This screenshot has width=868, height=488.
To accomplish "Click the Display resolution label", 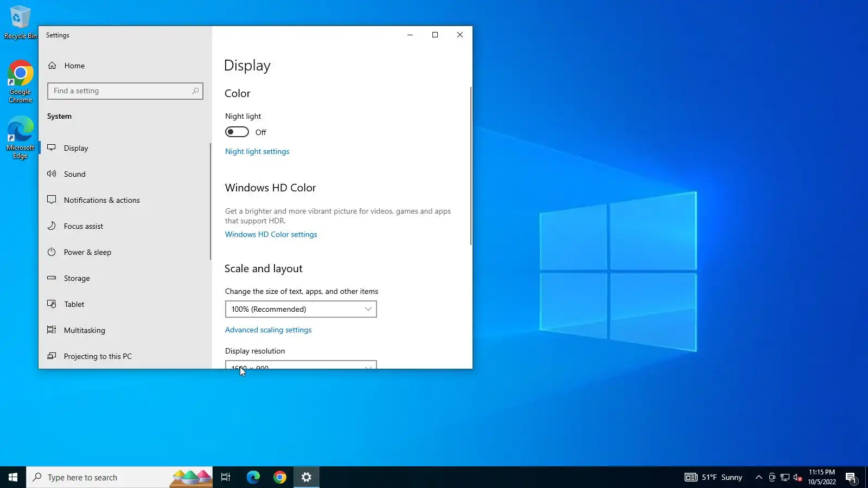I will [x=255, y=351].
